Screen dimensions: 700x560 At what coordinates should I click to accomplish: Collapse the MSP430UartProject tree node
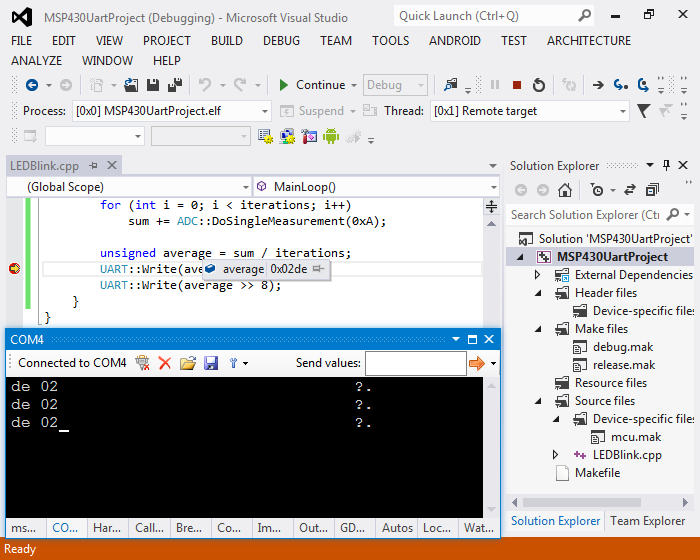[x=521, y=257]
